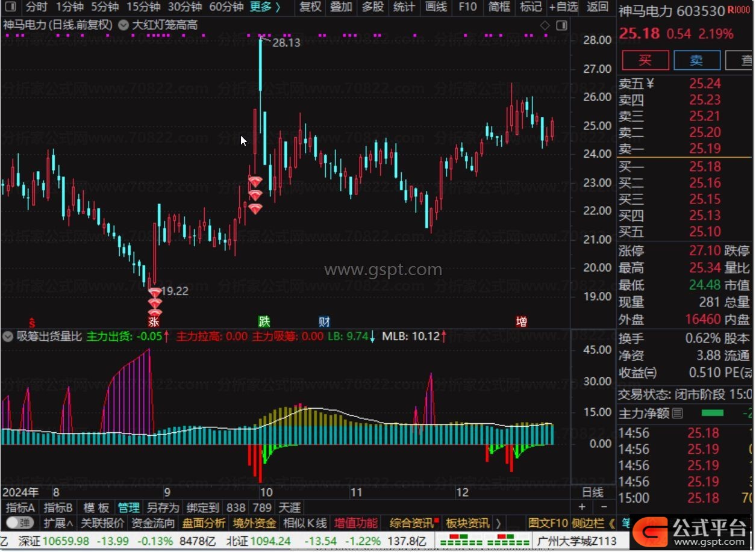756x552 pixels.
Task: Click the blue 卖 sell button
Action: pos(696,60)
